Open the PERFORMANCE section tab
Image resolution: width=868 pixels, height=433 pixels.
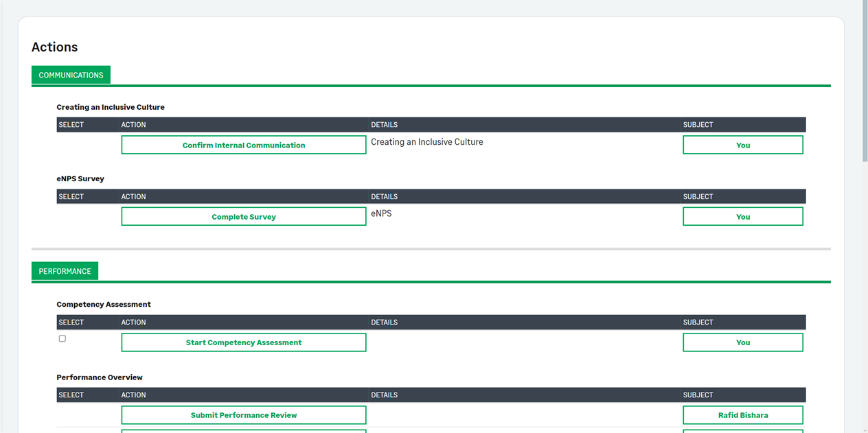coord(65,271)
